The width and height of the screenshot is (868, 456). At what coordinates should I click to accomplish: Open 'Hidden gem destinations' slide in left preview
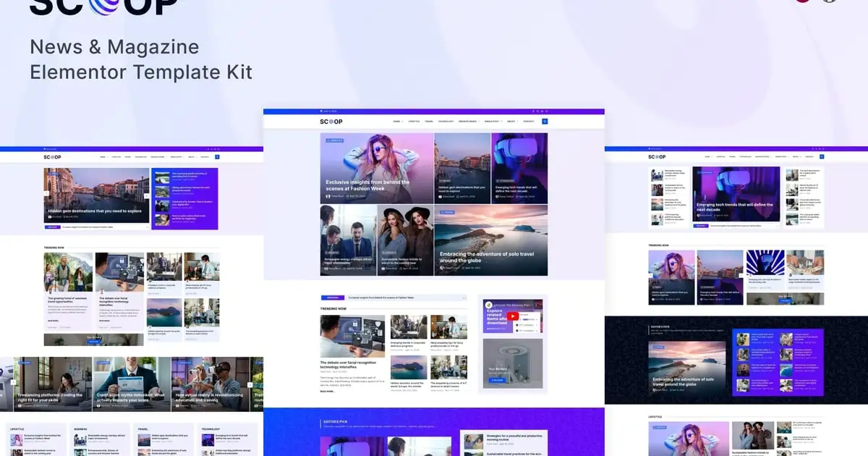pos(96,196)
